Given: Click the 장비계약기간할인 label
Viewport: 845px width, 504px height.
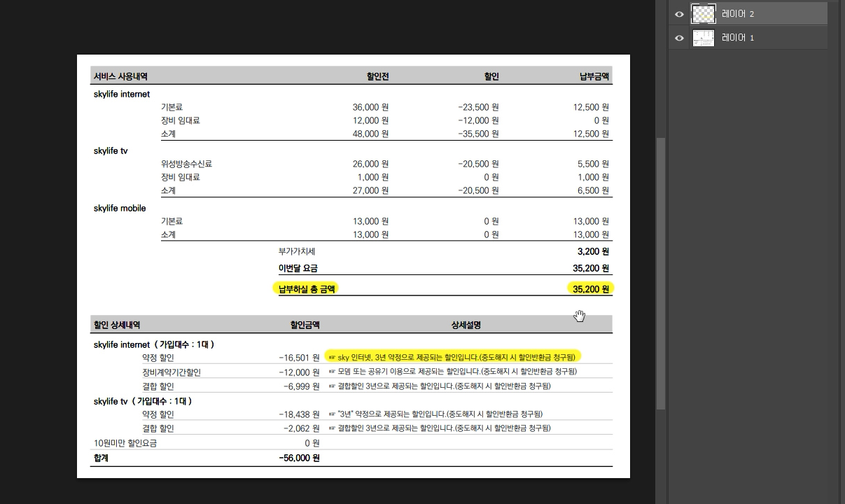Looking at the screenshot, I should (x=172, y=372).
